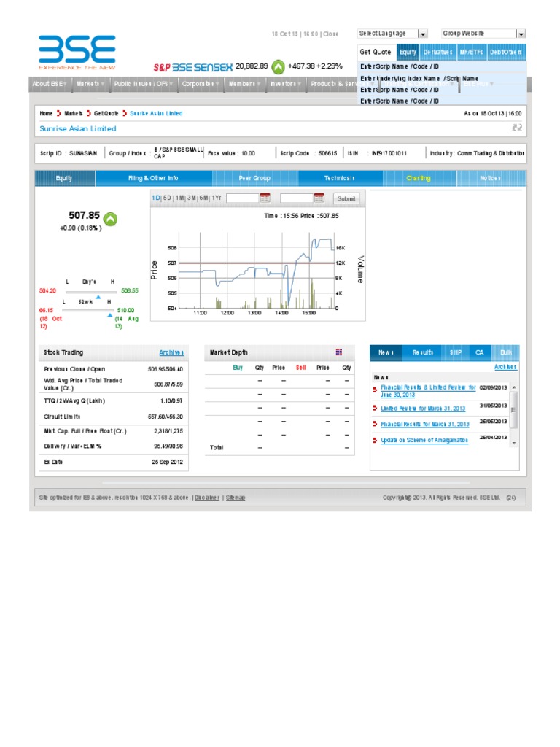Open Financial Results & Limited Review June 30, 2013
The image size is (560, 747).
tap(428, 391)
